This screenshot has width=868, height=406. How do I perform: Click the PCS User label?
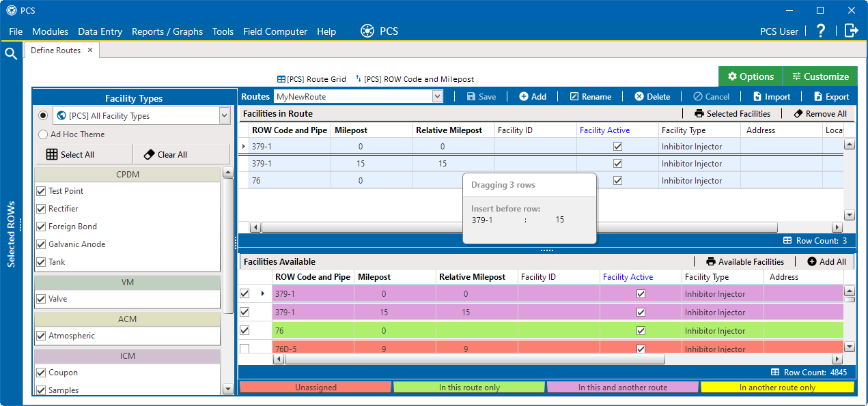tap(779, 31)
